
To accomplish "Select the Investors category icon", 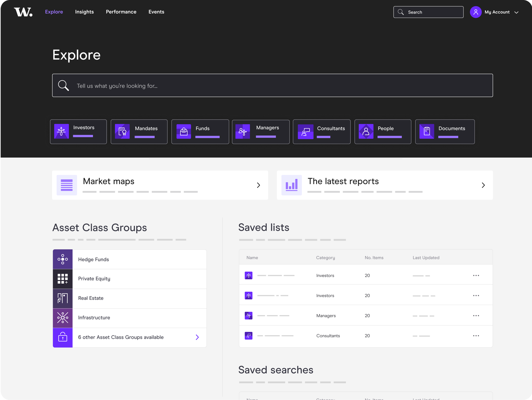I will (62, 132).
